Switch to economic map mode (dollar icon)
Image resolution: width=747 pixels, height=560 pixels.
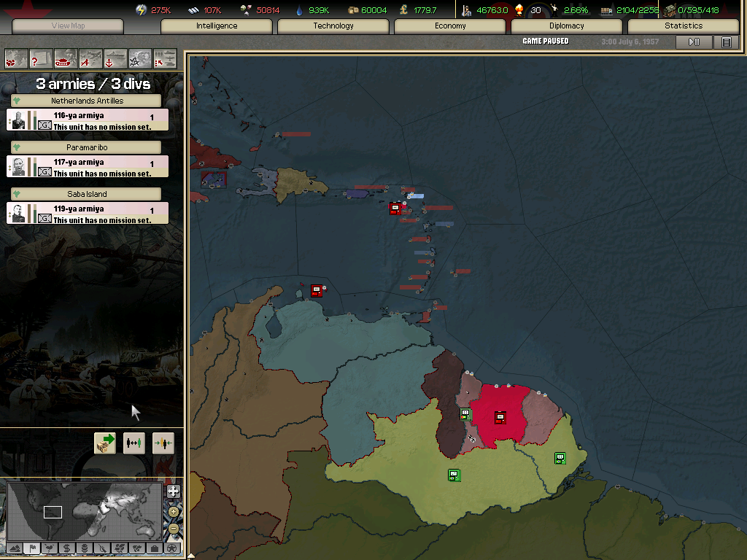pyautogui.click(x=66, y=548)
